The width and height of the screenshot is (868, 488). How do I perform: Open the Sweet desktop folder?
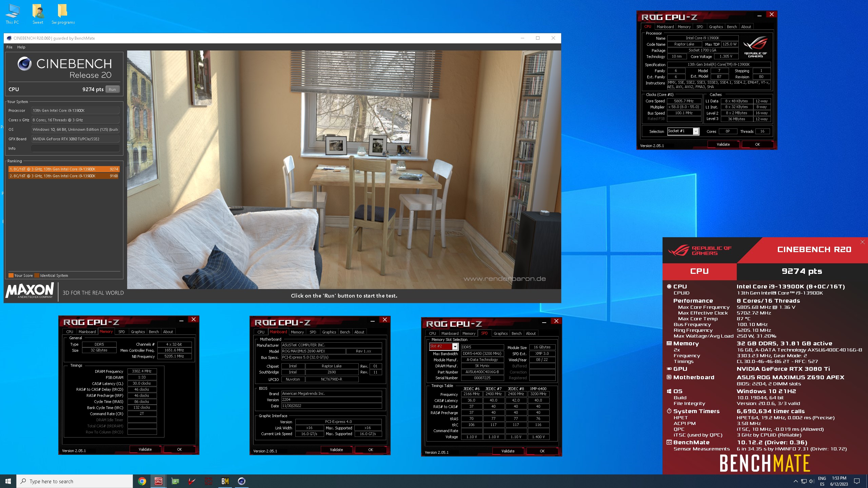pyautogui.click(x=38, y=14)
